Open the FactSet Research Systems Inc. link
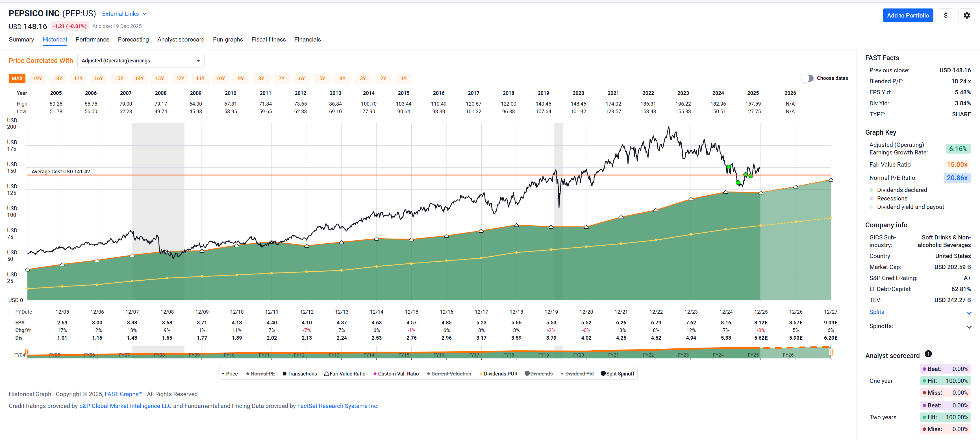Image resolution: width=980 pixels, height=441 pixels. point(337,406)
